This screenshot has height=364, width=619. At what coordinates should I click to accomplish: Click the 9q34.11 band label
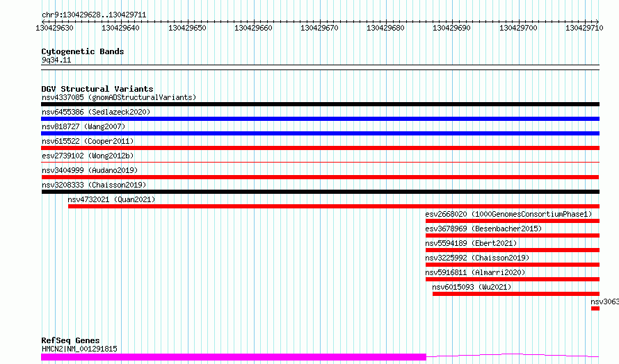pos(56,60)
